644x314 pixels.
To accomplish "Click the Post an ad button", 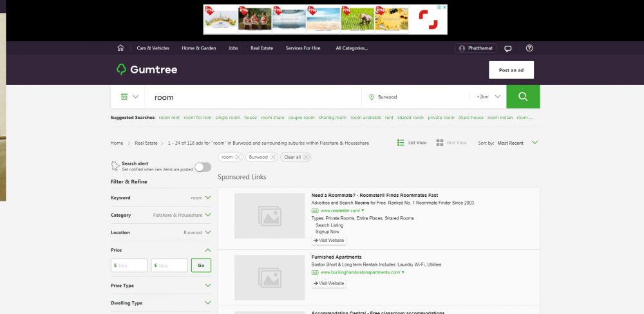I will 511,70.
